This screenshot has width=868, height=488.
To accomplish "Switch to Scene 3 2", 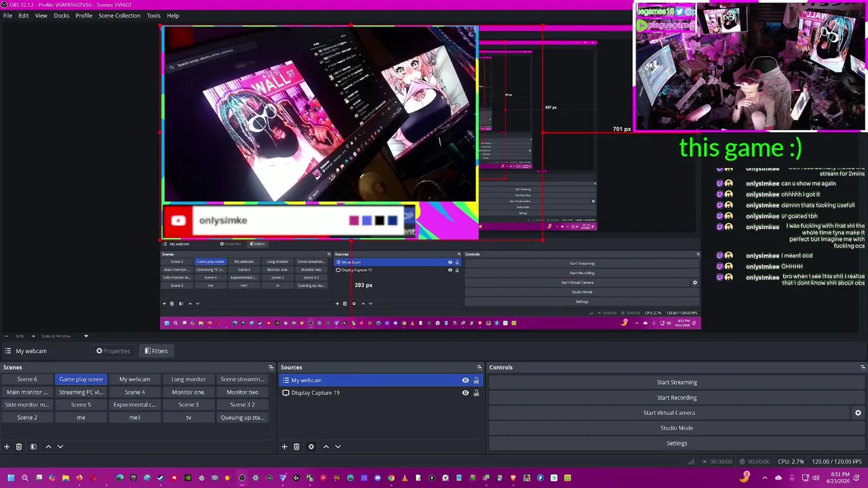I will pyautogui.click(x=242, y=405).
